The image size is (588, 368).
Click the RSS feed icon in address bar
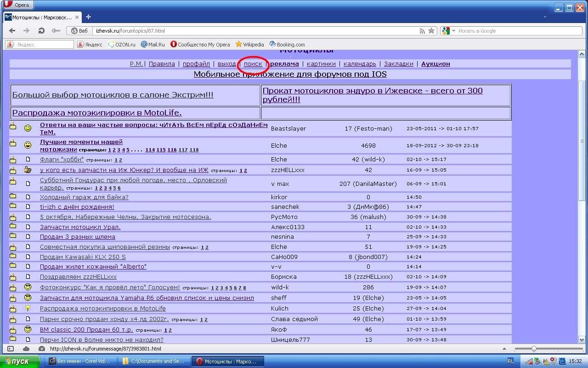point(422,31)
